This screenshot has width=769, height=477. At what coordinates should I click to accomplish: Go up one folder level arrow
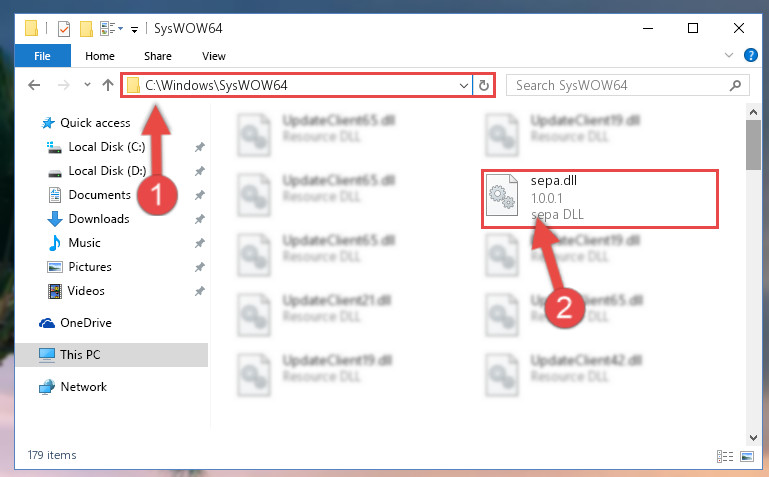108,85
